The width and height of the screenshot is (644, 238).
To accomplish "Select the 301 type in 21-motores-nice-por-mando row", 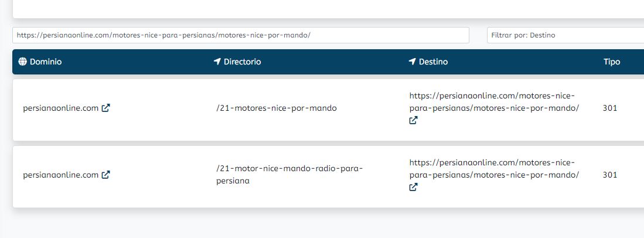I will pos(610,108).
